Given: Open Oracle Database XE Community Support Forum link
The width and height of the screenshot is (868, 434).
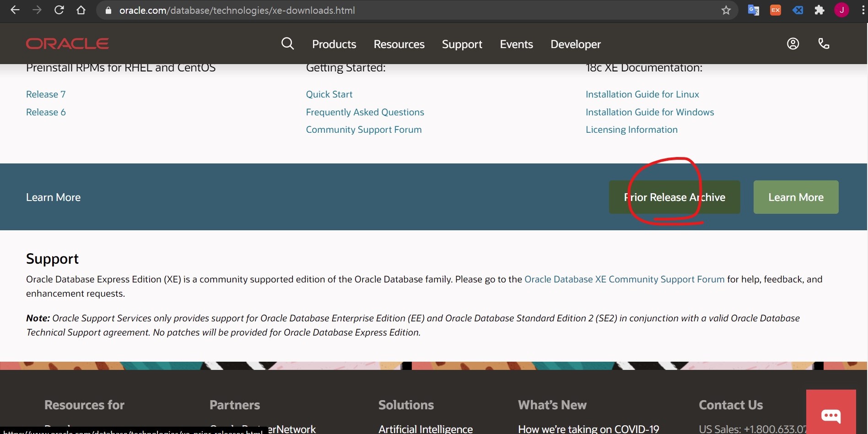Looking at the screenshot, I should coord(624,279).
